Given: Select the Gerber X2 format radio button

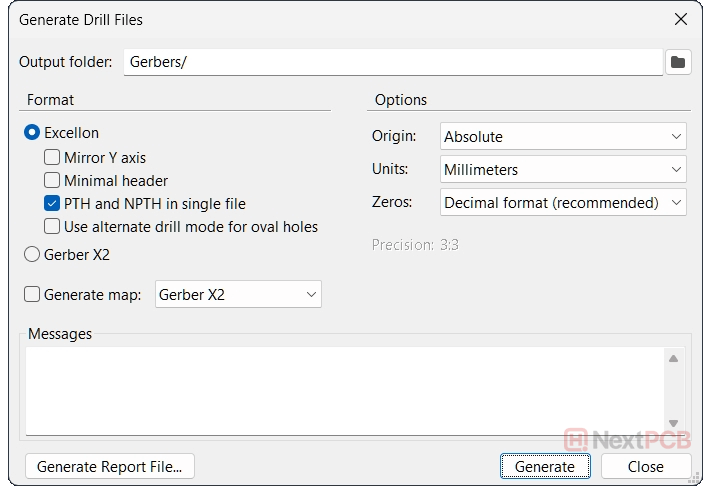Looking at the screenshot, I should (33, 255).
